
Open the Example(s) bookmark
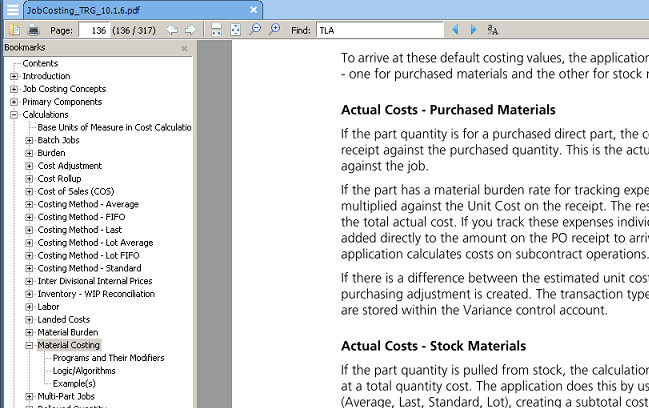(x=74, y=384)
